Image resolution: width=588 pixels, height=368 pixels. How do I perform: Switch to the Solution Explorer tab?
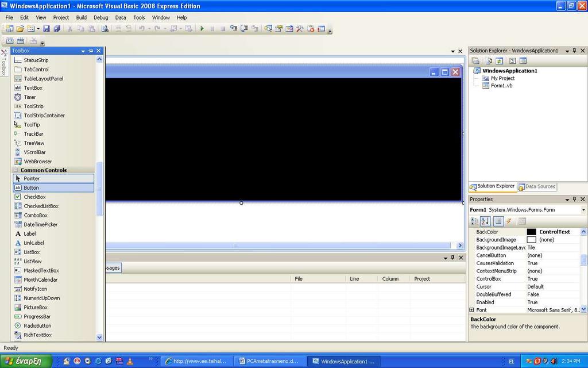pyautogui.click(x=492, y=187)
